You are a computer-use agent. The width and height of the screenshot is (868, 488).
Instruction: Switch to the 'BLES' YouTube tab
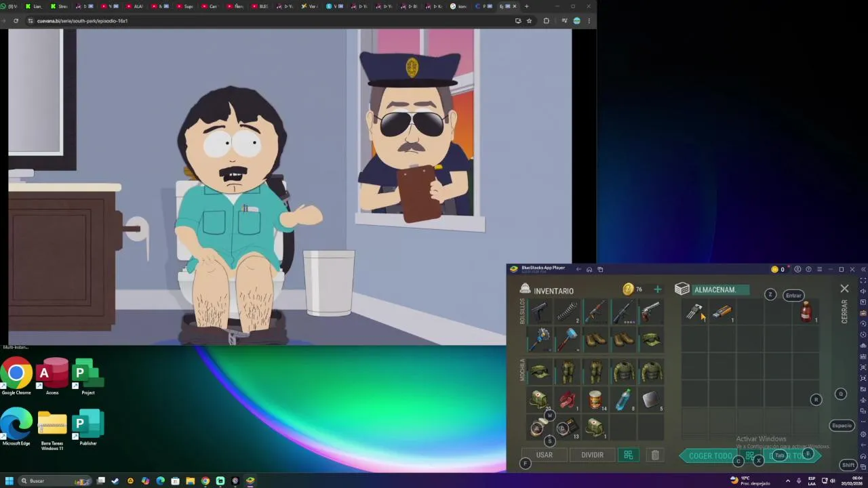[261, 6]
